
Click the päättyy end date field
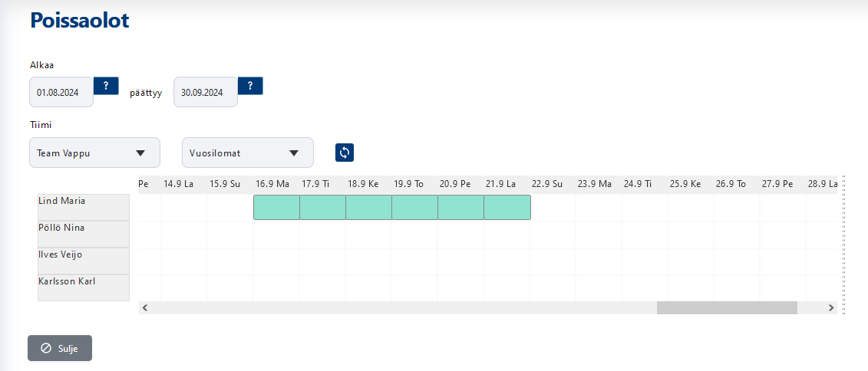(x=205, y=92)
